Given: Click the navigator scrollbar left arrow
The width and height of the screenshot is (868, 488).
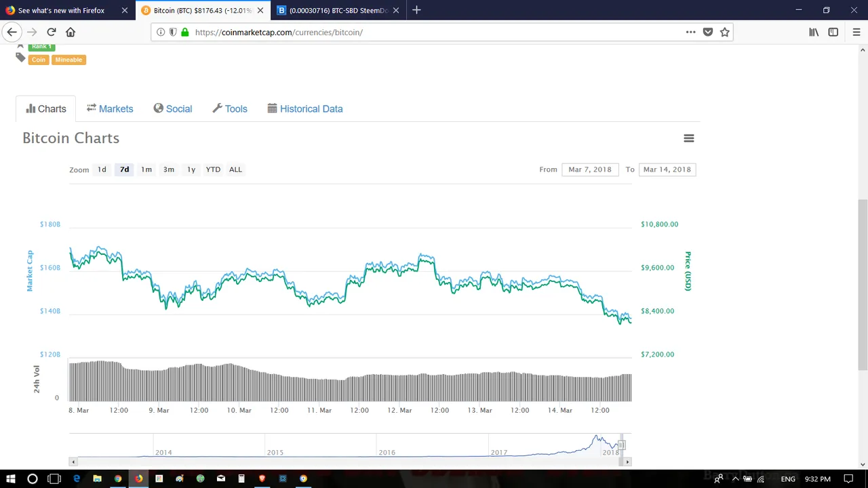Looking at the screenshot, I should (73, 462).
